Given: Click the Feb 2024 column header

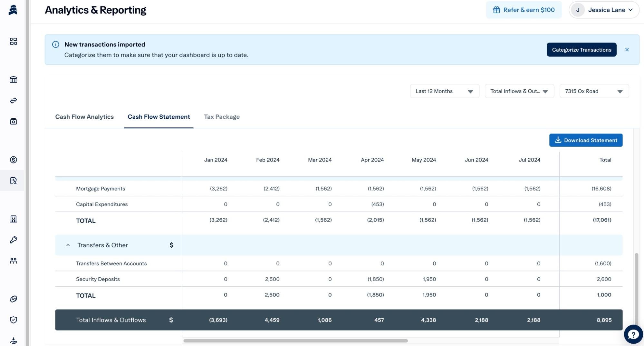Looking at the screenshot, I should click(x=268, y=160).
